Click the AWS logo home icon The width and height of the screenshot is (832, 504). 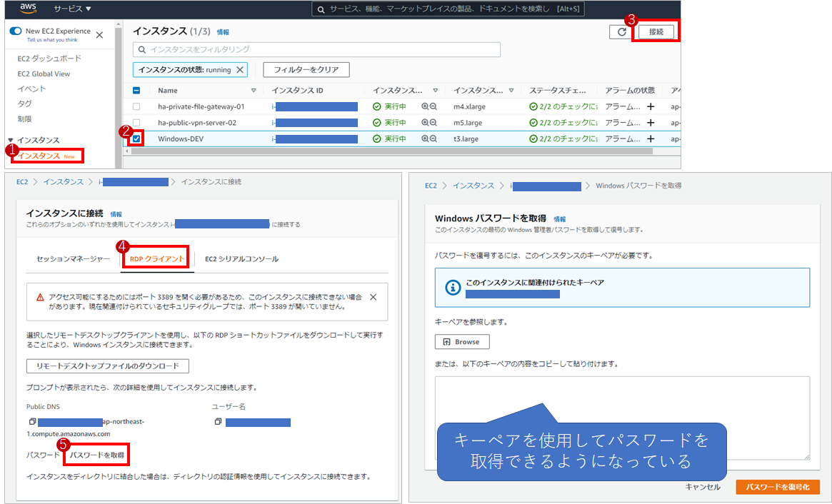pos(28,9)
